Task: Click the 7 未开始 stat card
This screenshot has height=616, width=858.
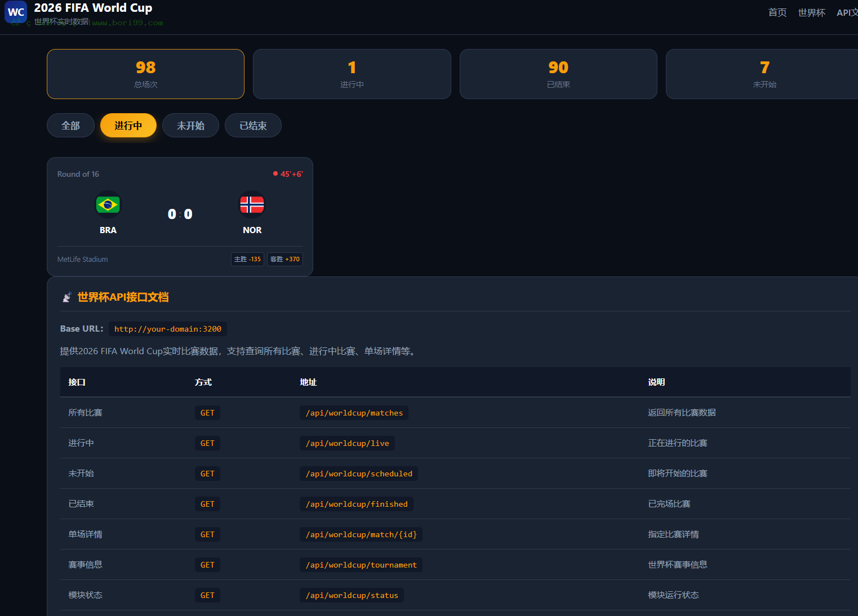Action: (762, 74)
